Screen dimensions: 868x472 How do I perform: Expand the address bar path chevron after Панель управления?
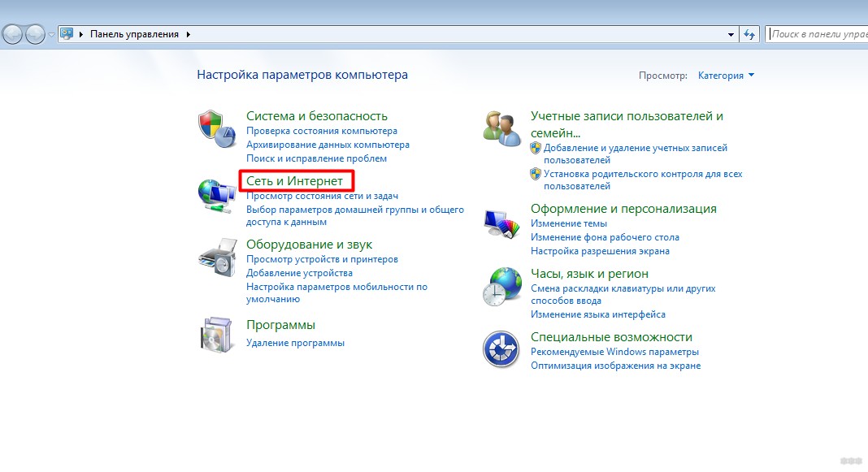pyautogui.click(x=187, y=34)
